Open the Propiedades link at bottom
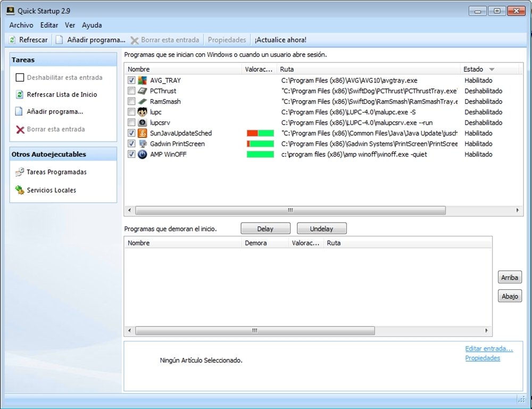The height and width of the screenshot is (409, 532). 483,358
